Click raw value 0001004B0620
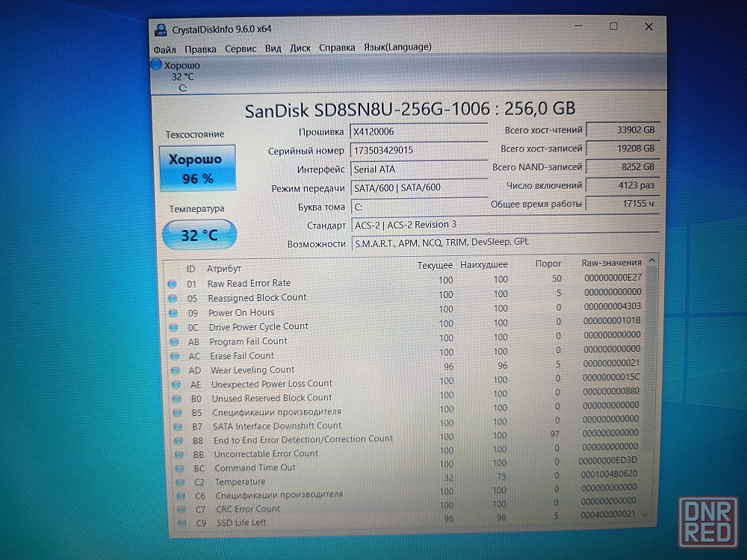This screenshot has width=747, height=560. 608,474
